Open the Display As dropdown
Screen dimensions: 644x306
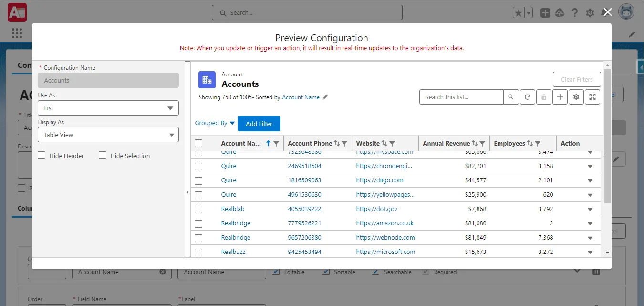tap(108, 135)
